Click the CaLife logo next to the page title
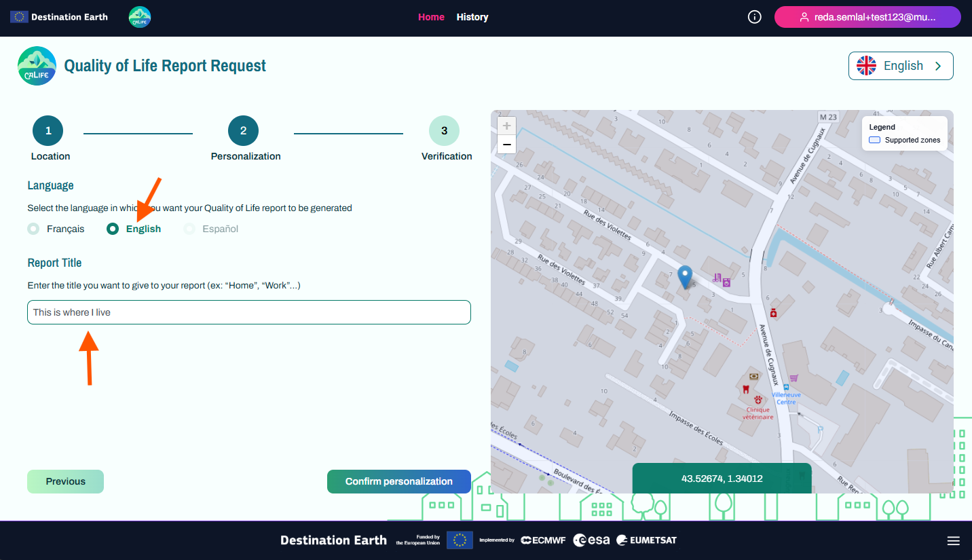Image resolution: width=972 pixels, height=560 pixels. click(x=37, y=65)
